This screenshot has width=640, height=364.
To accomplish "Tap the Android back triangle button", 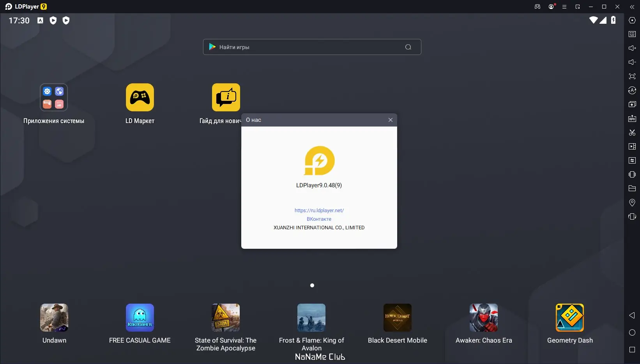I will (x=632, y=315).
